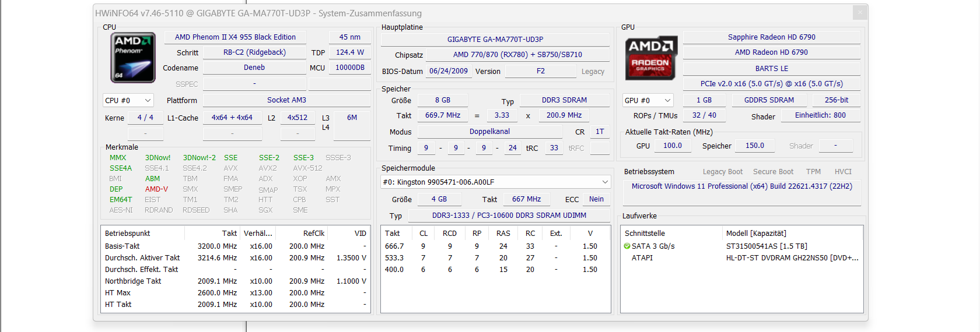The width and height of the screenshot is (980, 332).
Task: Click the GDDR5 SDRAM memory type
Action: [x=769, y=100]
